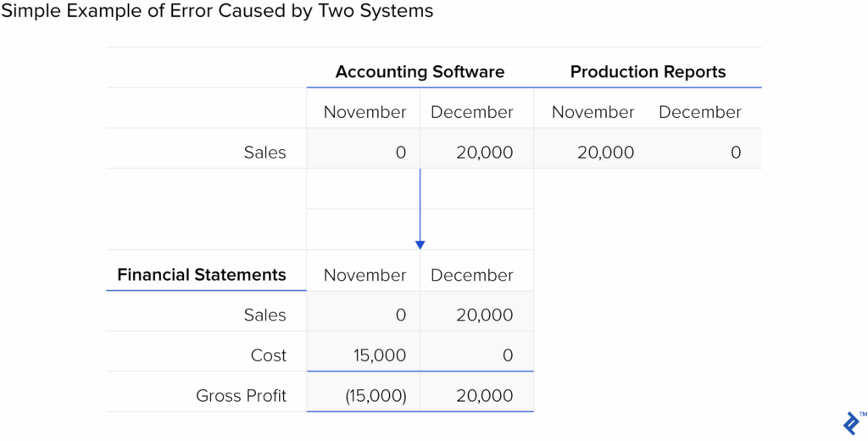
Task: Click November header in Financial Statements row
Action: (364, 275)
